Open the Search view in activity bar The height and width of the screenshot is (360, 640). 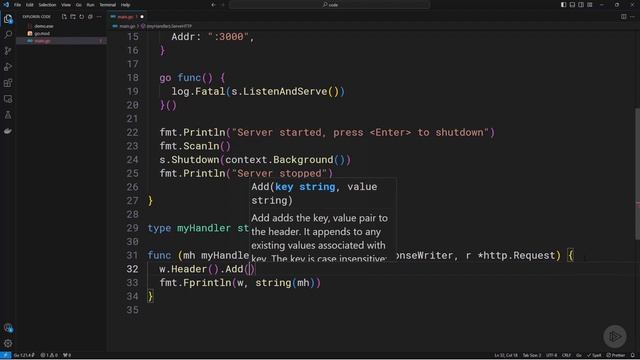click(8, 35)
